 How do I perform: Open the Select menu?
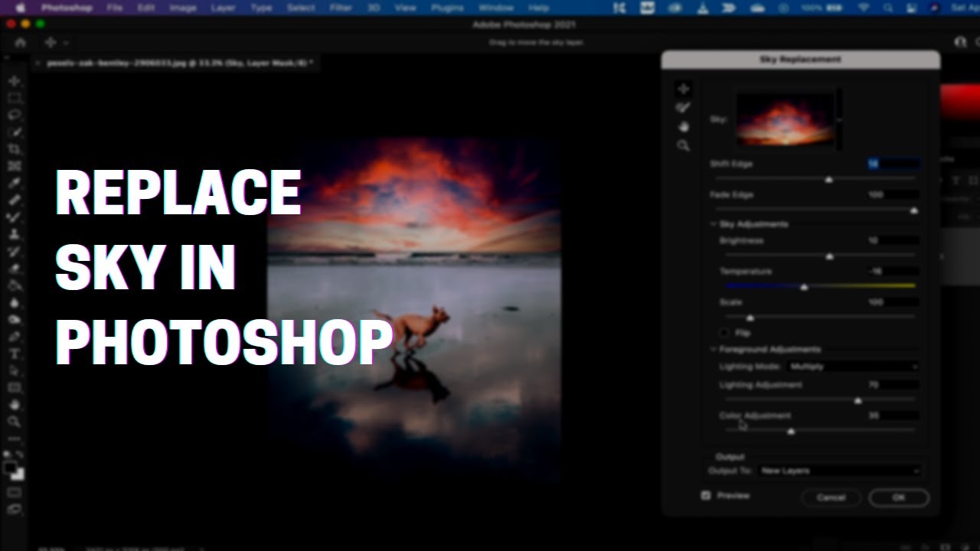(301, 8)
